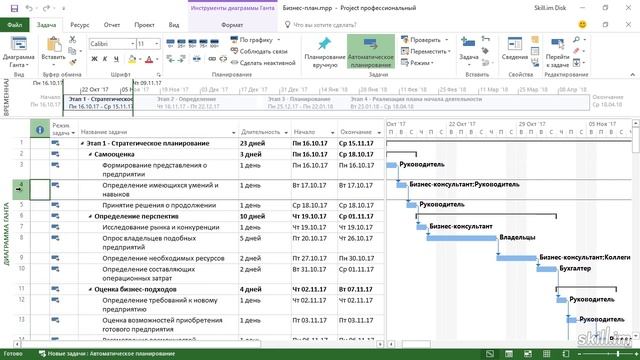Toggle Bold (Ж) formatting
Image resolution: width=640 pixels, height=360 pixels.
[x=94, y=59]
